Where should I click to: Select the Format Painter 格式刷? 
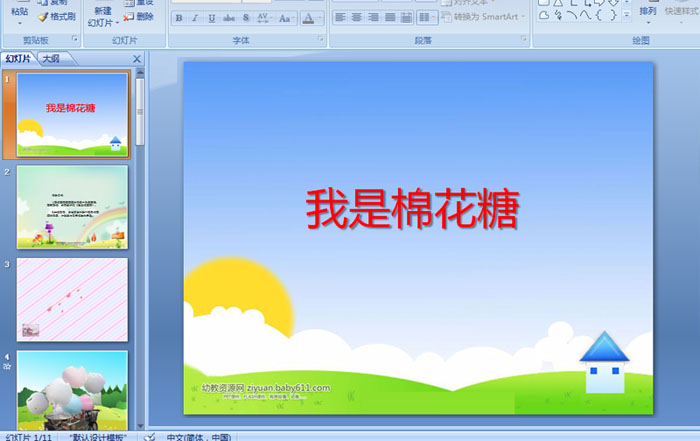(56, 17)
